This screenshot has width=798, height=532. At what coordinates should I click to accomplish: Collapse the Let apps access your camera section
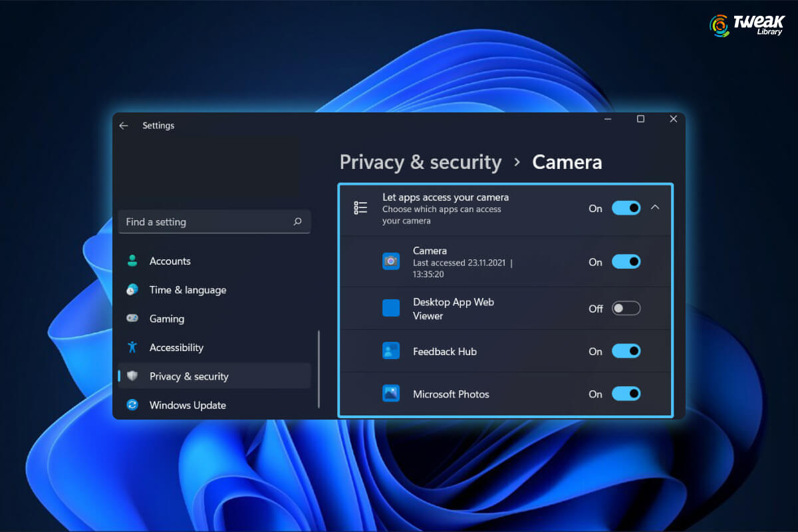(x=655, y=207)
